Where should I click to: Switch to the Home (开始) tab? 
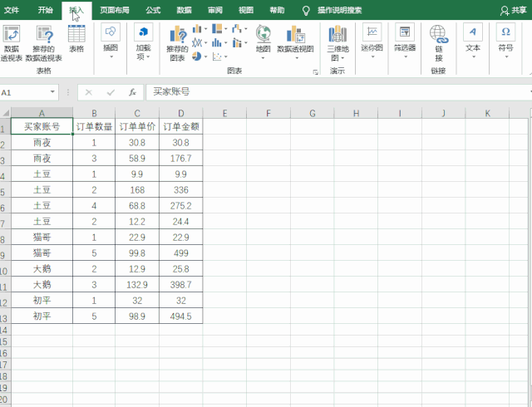tap(45, 10)
